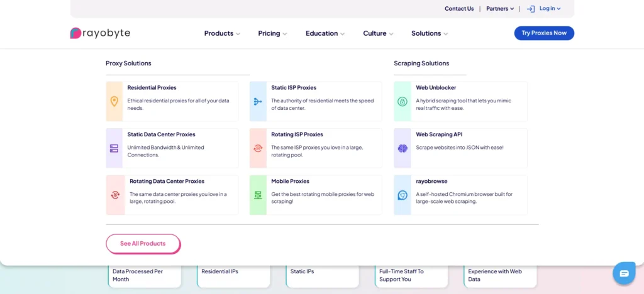Open the Residential Proxies title link
Viewport: 644px width, 294px height.
tap(152, 88)
